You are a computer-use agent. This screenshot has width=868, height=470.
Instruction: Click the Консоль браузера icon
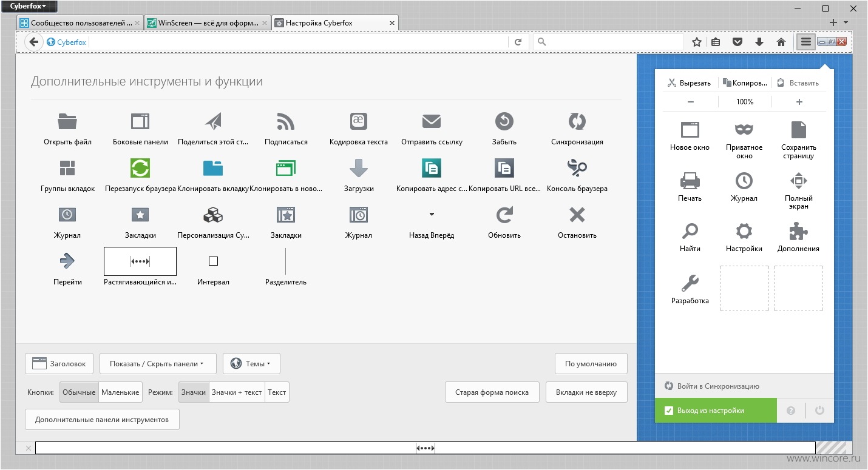click(577, 168)
